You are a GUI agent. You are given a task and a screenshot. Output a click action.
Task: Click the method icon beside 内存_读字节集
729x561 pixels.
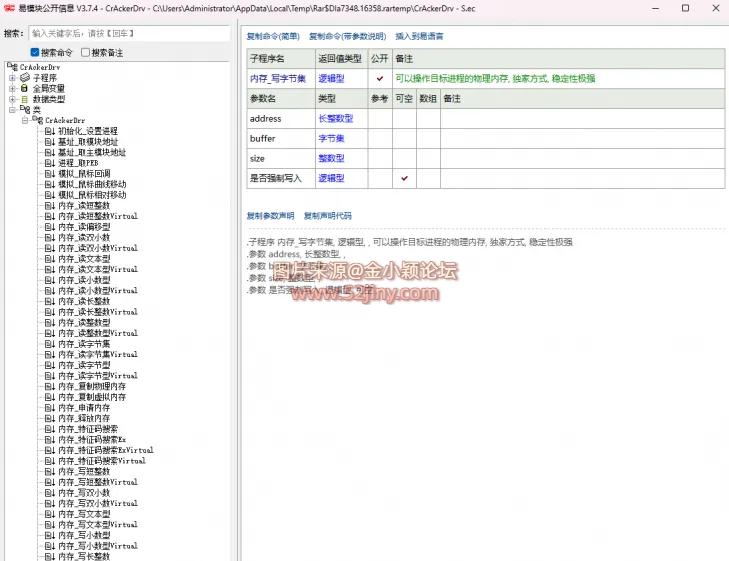point(50,344)
